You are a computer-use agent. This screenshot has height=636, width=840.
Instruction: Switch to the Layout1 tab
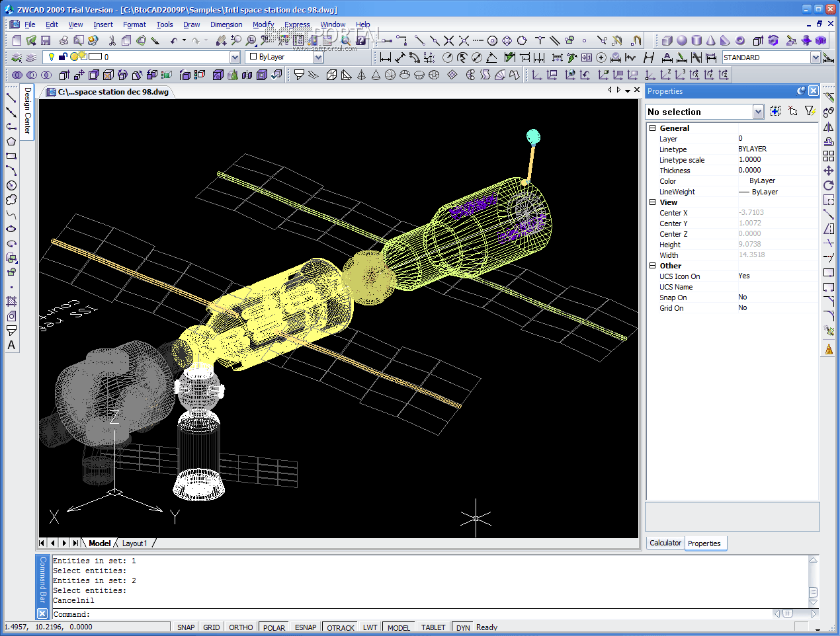[x=134, y=543]
